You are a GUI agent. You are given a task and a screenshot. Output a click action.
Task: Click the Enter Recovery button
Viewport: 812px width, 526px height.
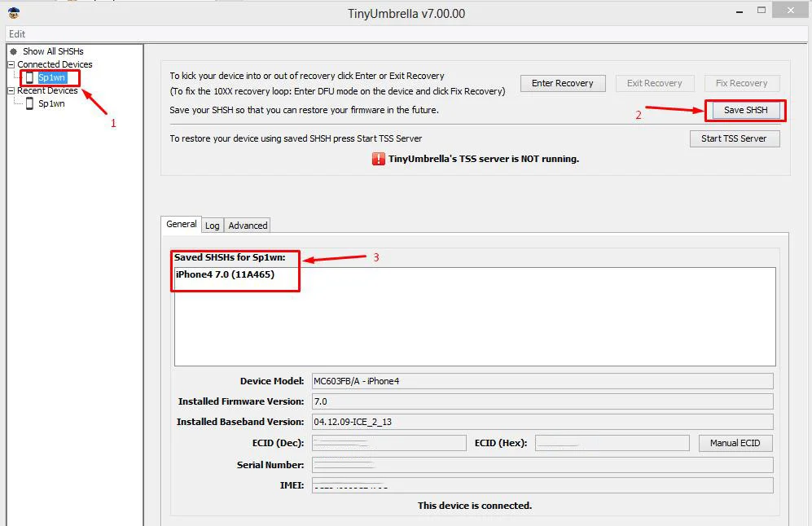[563, 83]
